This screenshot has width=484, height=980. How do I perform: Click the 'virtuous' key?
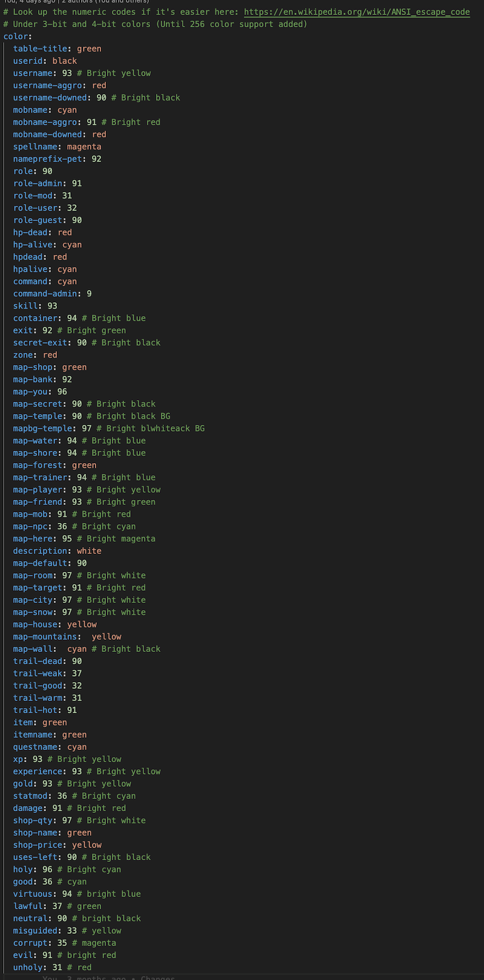(x=33, y=894)
